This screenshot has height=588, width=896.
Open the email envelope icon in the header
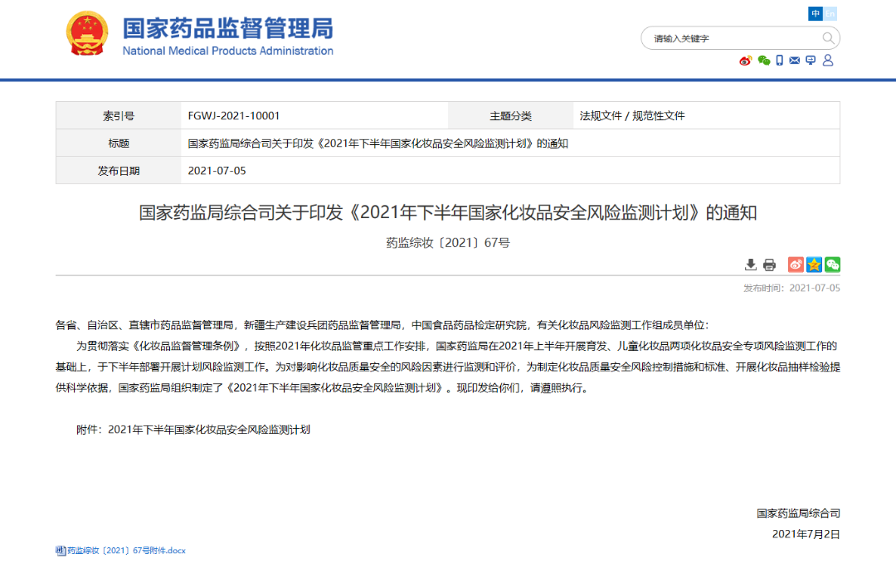click(794, 61)
